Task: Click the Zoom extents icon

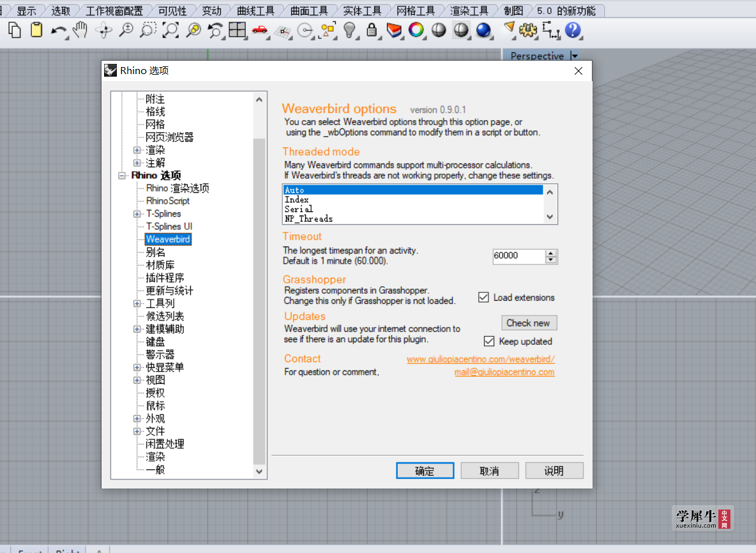Action: (x=170, y=30)
